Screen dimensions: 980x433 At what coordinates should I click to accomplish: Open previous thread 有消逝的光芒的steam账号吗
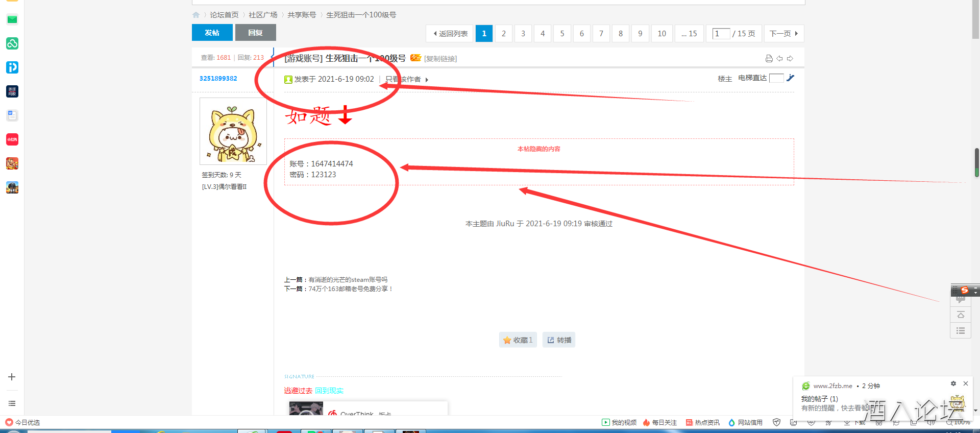pos(348,280)
